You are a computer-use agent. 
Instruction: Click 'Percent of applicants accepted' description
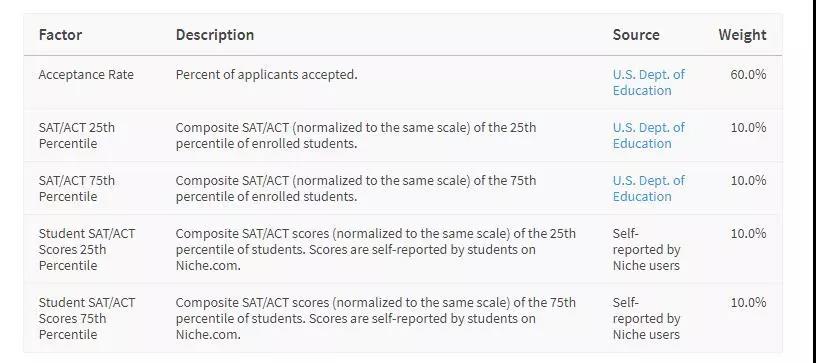[x=266, y=74]
